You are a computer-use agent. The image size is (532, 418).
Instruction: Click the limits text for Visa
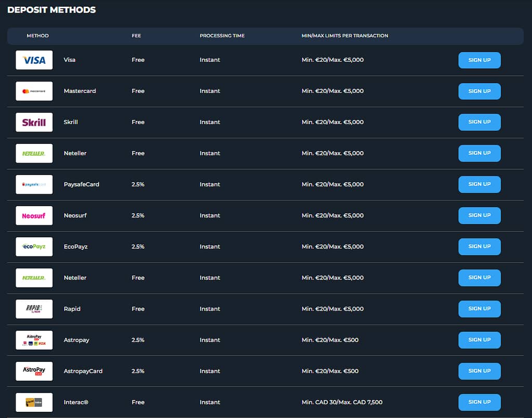point(332,60)
